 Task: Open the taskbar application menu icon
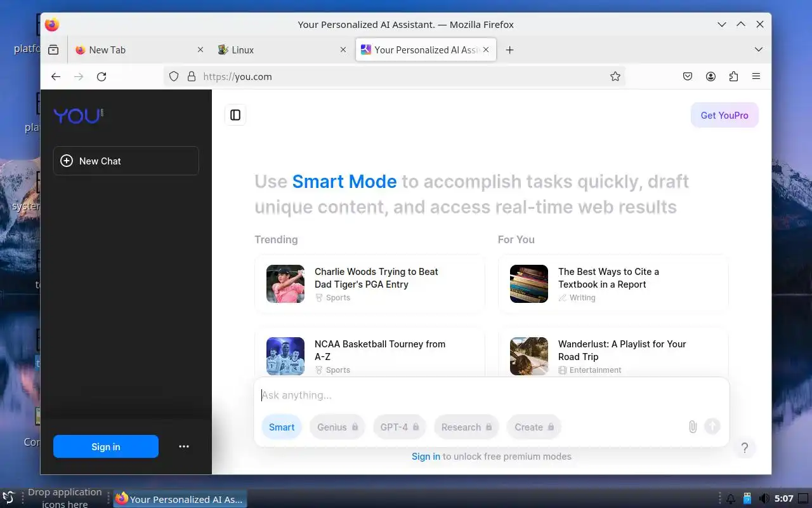tap(8, 498)
